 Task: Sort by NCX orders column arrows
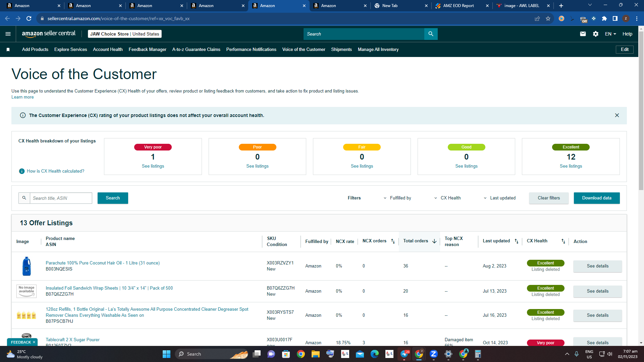pos(393,241)
